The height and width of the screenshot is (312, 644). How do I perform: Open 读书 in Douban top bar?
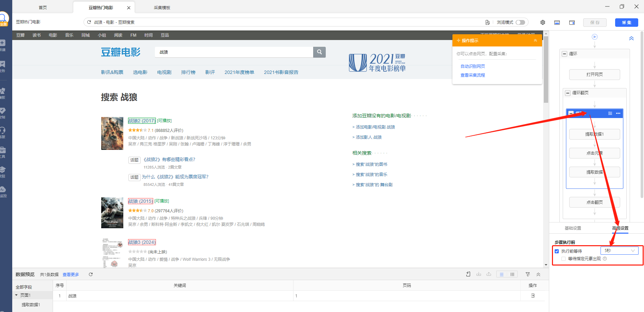(37, 35)
